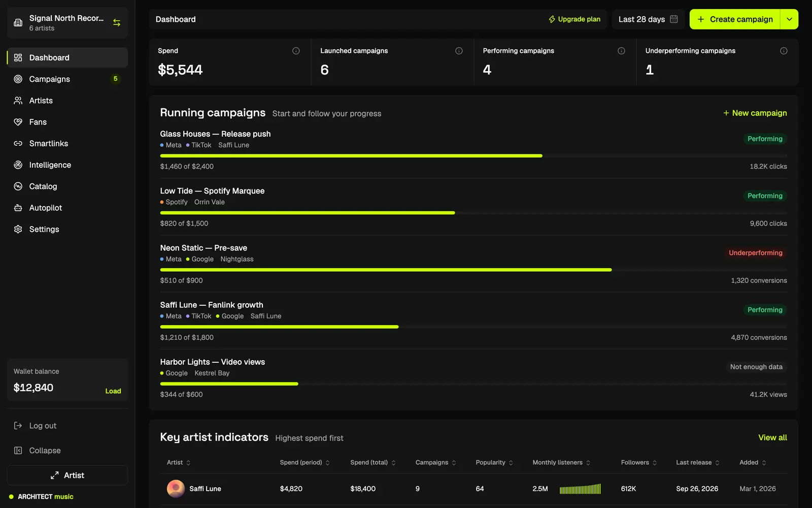The image size is (812, 508).
Task: Navigate to Fans page
Action: pos(67,122)
